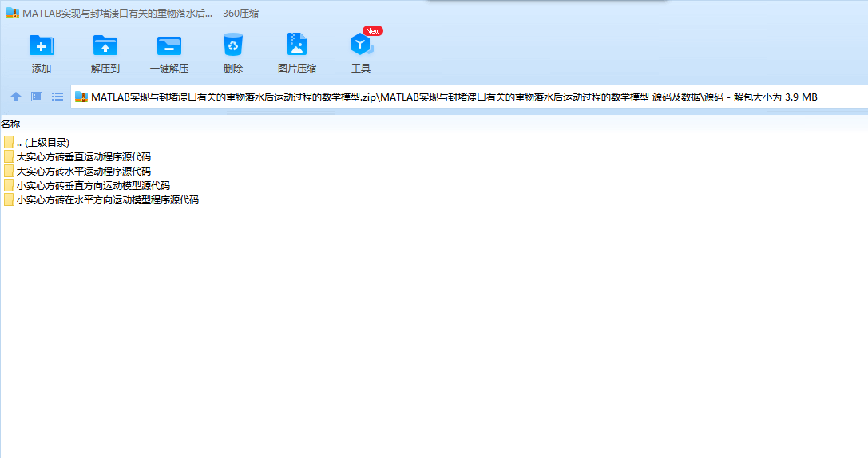This screenshot has width=868, height=458.
Task: Switch to thumbnail view icon
Action: point(37,97)
